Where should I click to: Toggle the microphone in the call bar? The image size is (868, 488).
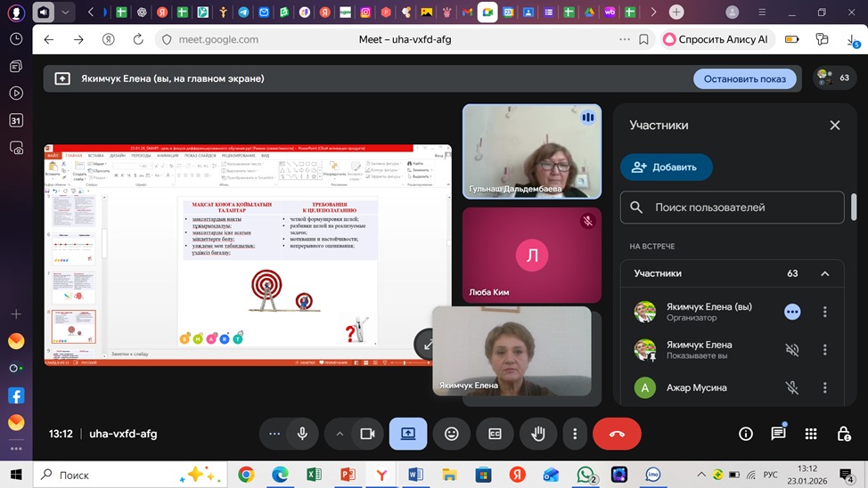coord(303,434)
